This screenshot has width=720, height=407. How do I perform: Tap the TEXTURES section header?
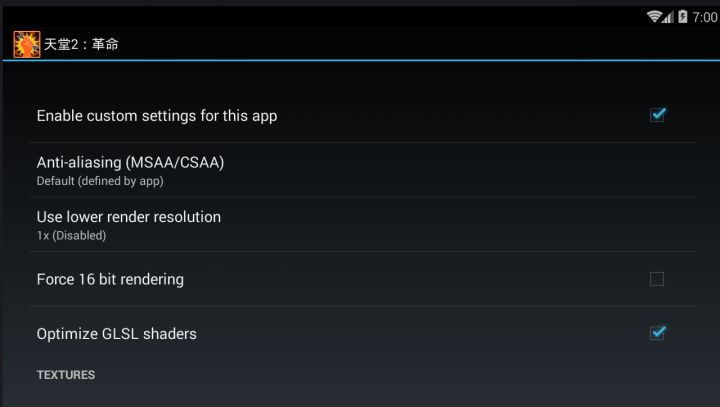coord(66,375)
